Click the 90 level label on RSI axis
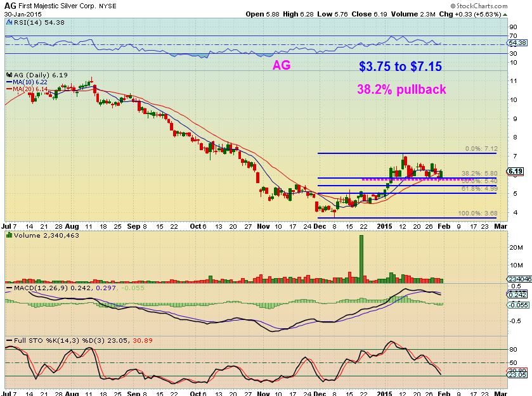The image size is (532, 396). point(514,27)
